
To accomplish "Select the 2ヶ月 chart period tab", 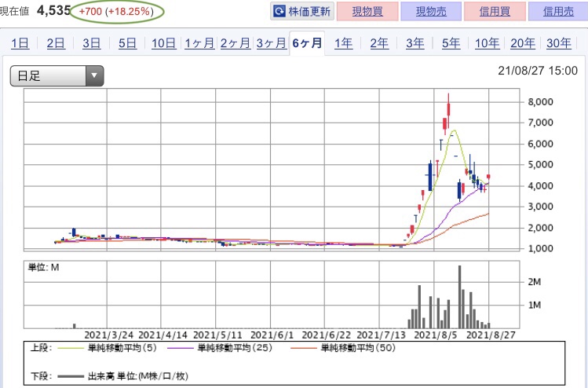I will click(236, 43).
